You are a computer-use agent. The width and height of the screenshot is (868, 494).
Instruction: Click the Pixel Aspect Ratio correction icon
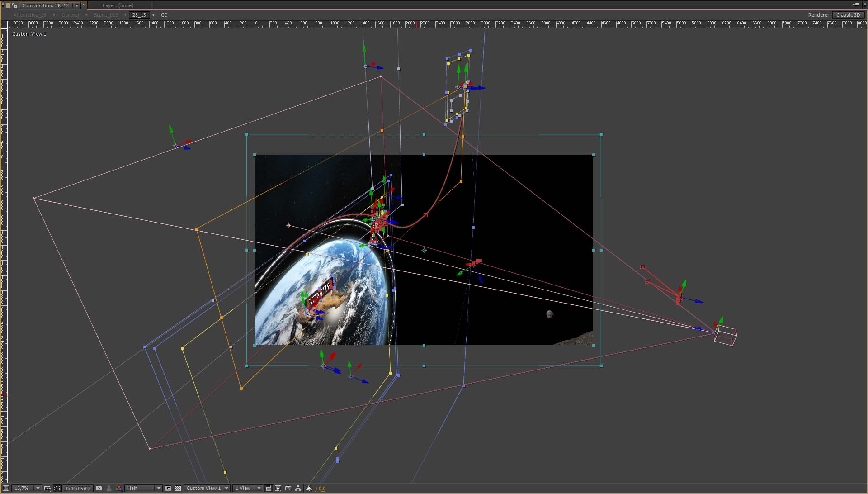click(x=269, y=488)
